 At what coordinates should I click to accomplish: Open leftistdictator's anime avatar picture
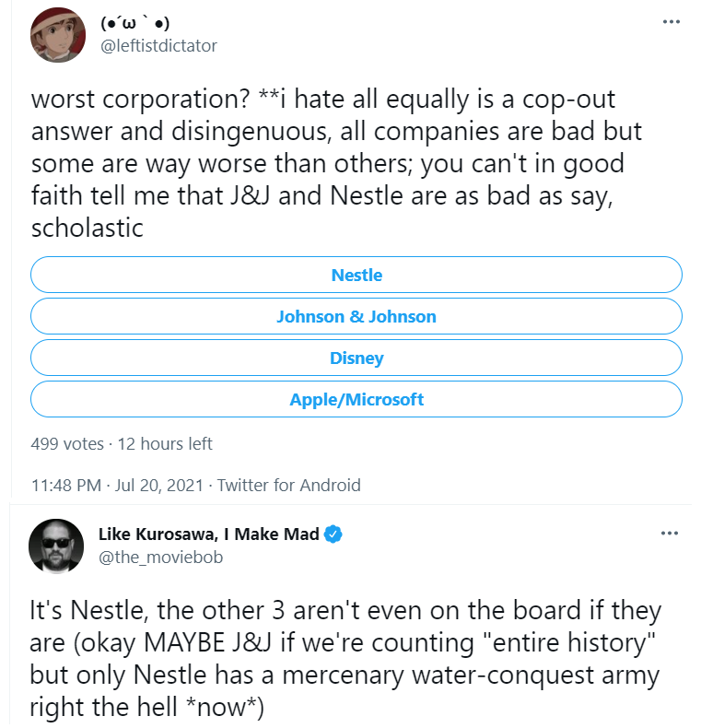point(58,35)
